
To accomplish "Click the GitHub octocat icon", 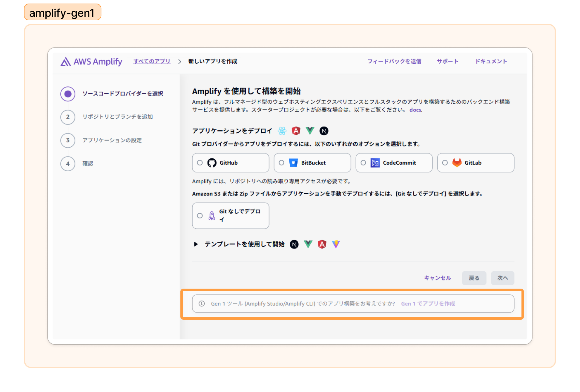I will (212, 163).
